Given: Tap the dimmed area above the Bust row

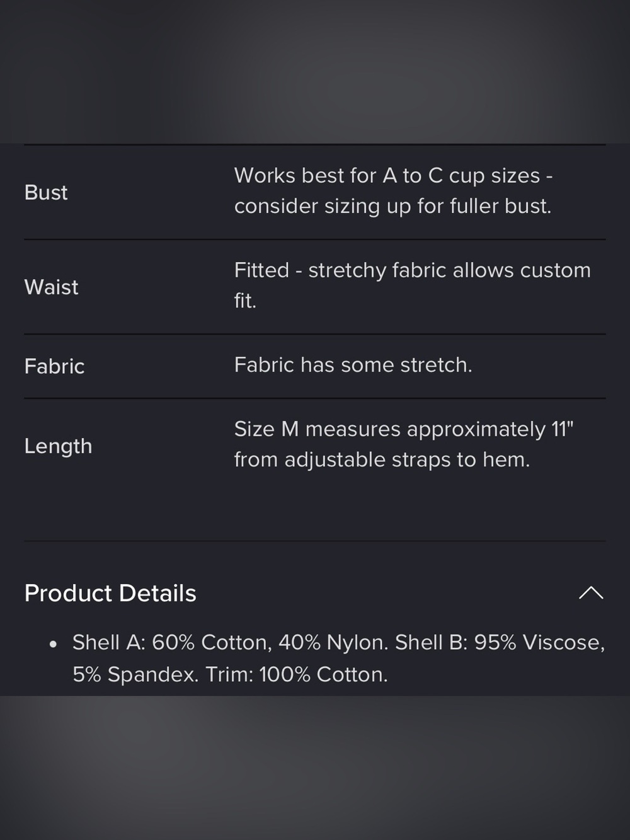Looking at the screenshot, I should coord(315,71).
